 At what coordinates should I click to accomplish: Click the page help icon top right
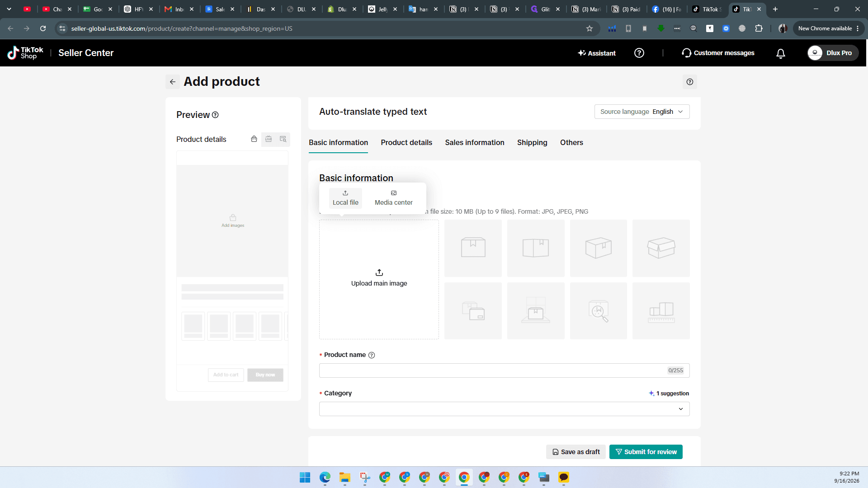689,82
